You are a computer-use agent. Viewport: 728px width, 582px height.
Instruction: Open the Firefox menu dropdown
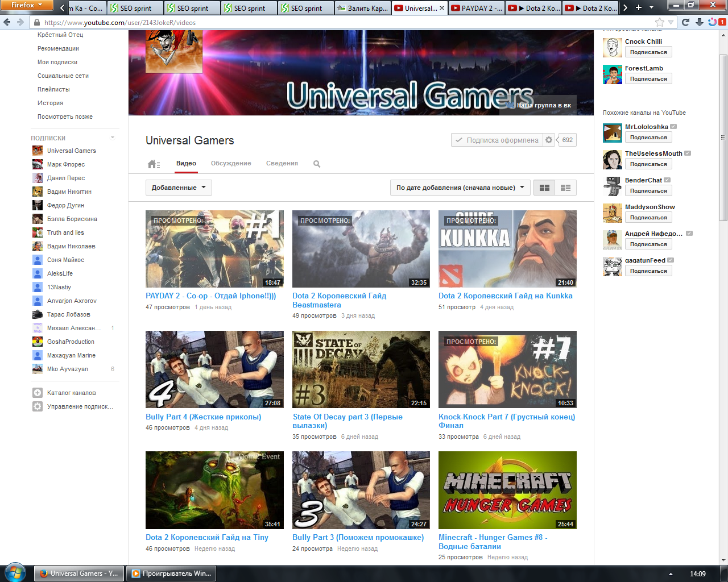[x=26, y=5]
